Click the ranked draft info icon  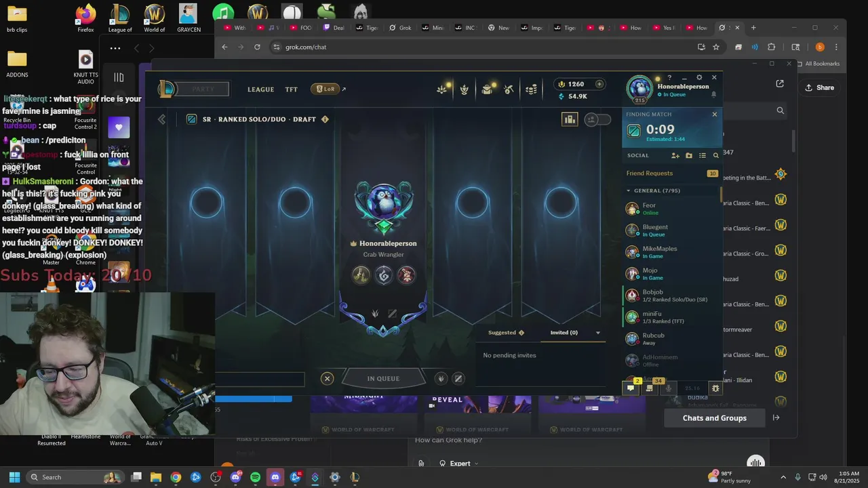click(x=325, y=119)
